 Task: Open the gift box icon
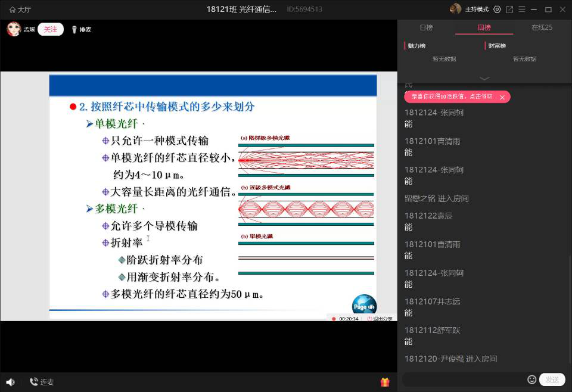coord(385,382)
